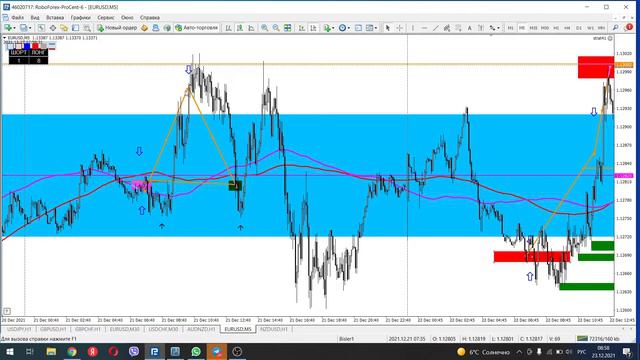Viewport: 640px width, 360px height.
Task: Open the Market Watch panel icon
Action: coord(41,28)
